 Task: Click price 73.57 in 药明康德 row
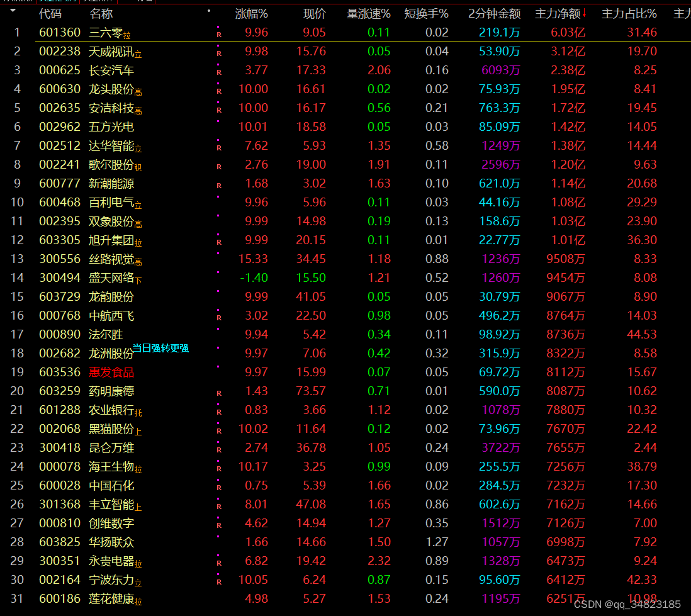pos(311,391)
